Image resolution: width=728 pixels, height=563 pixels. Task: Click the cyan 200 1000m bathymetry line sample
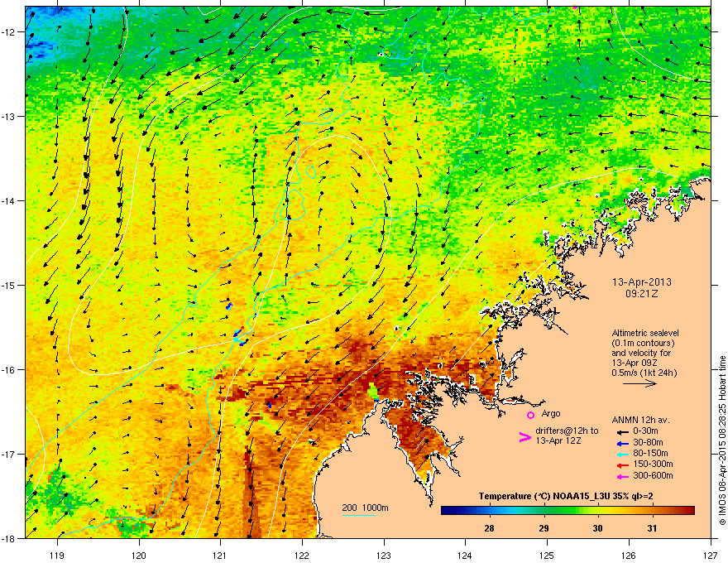(358, 515)
